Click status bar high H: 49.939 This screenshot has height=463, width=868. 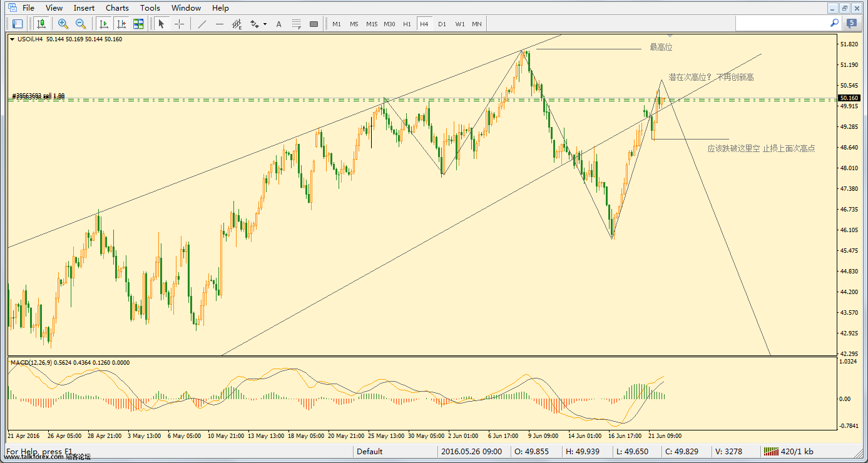tap(583, 452)
